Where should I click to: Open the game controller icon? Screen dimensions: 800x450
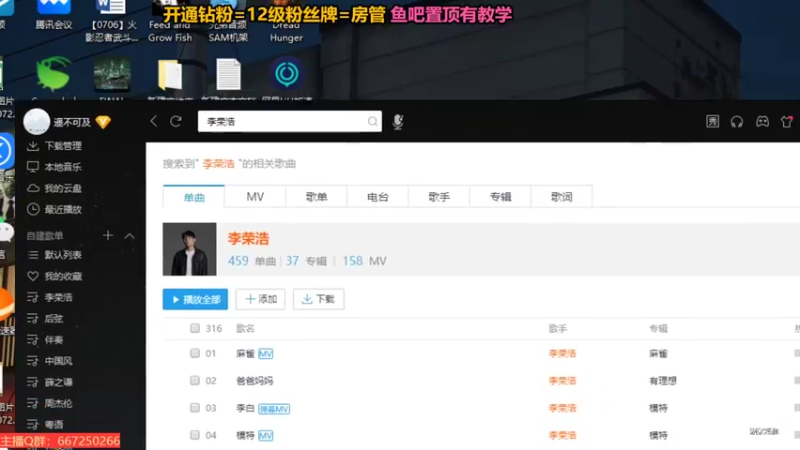point(762,121)
